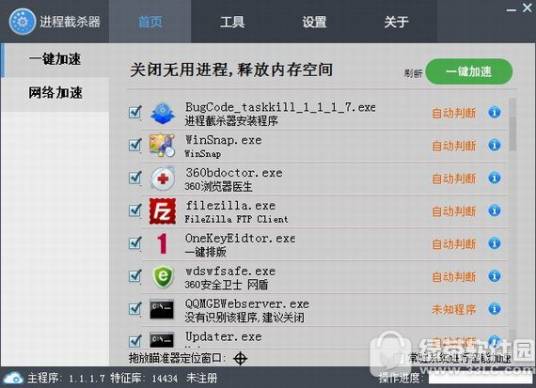536x388 pixels.
Task: Click 自动判断 for OneKeyEidtor.exe
Action: tap(454, 244)
